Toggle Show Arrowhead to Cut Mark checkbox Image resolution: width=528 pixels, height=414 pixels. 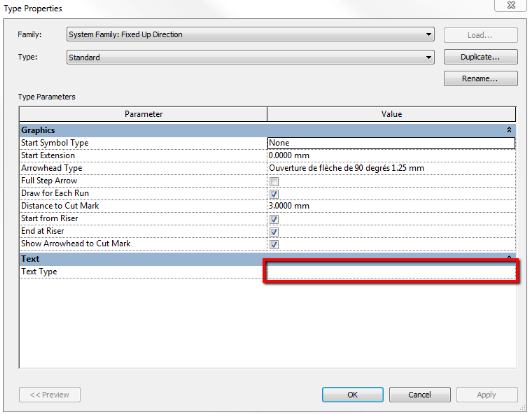[x=274, y=244]
